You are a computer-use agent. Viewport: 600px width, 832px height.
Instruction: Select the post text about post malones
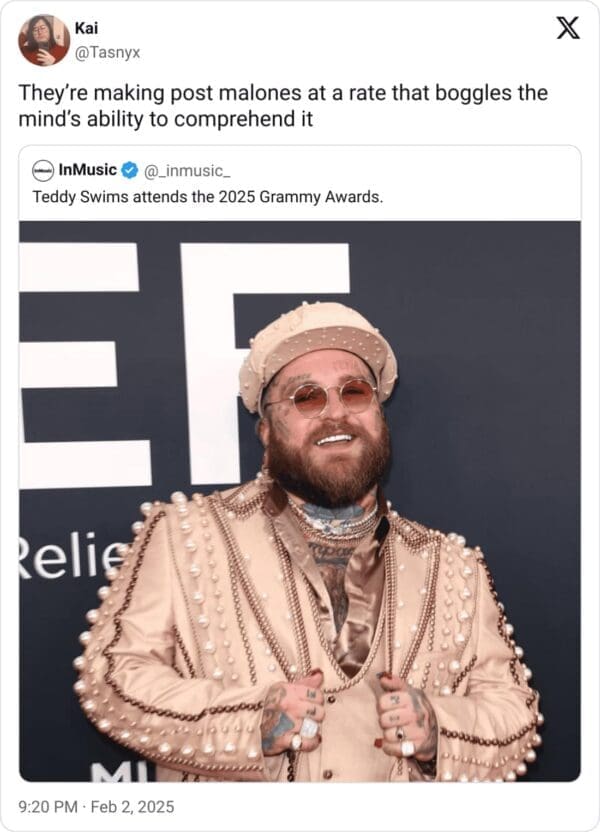click(x=283, y=106)
